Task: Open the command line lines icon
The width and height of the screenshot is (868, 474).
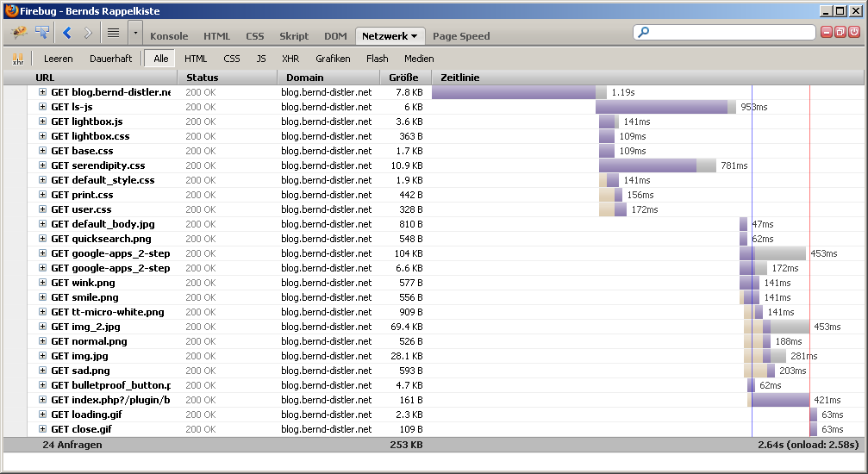Action: 113,34
